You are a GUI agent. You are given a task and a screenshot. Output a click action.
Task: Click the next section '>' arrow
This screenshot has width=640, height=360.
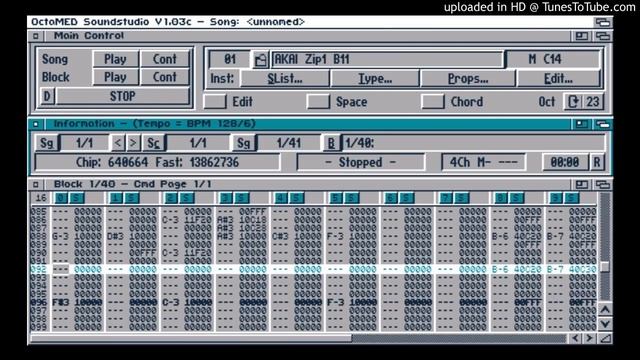[x=133, y=143]
